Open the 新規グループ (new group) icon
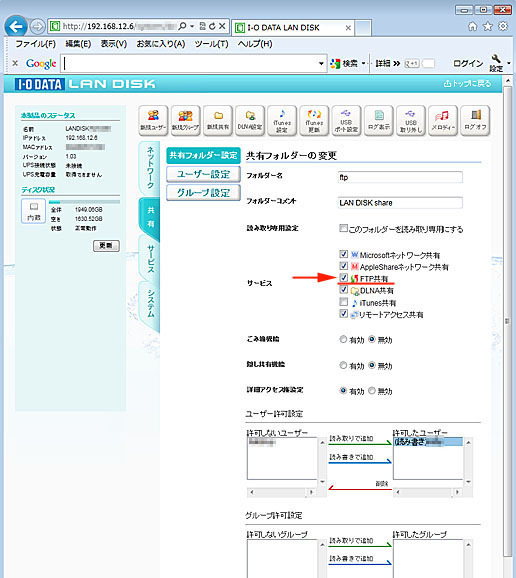Screen dimensions: 516x578 click(185, 121)
